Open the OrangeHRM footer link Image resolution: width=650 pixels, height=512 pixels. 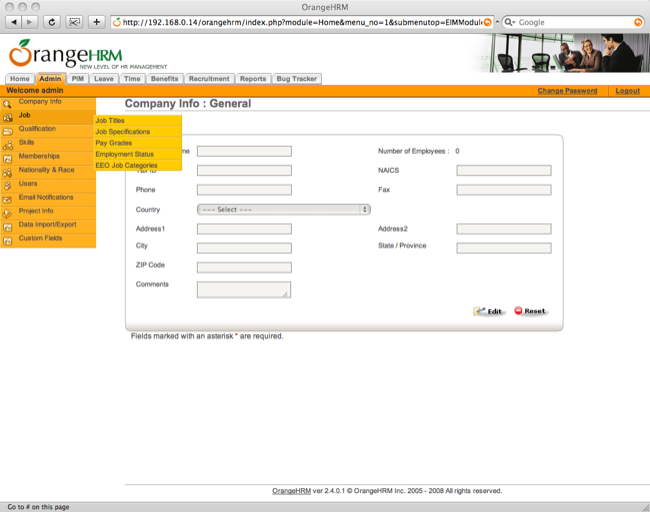291,491
